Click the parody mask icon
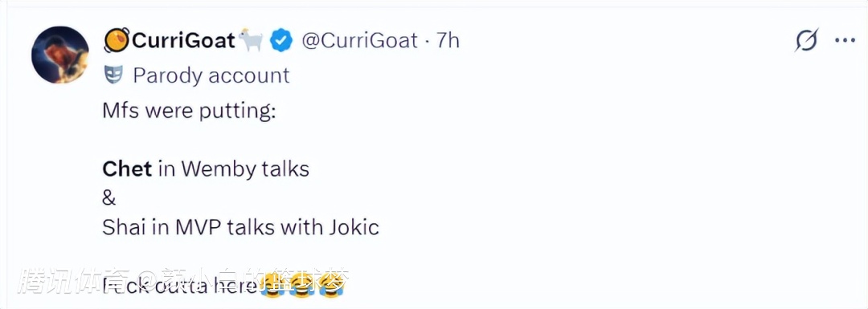The width and height of the screenshot is (868, 309). [x=113, y=75]
